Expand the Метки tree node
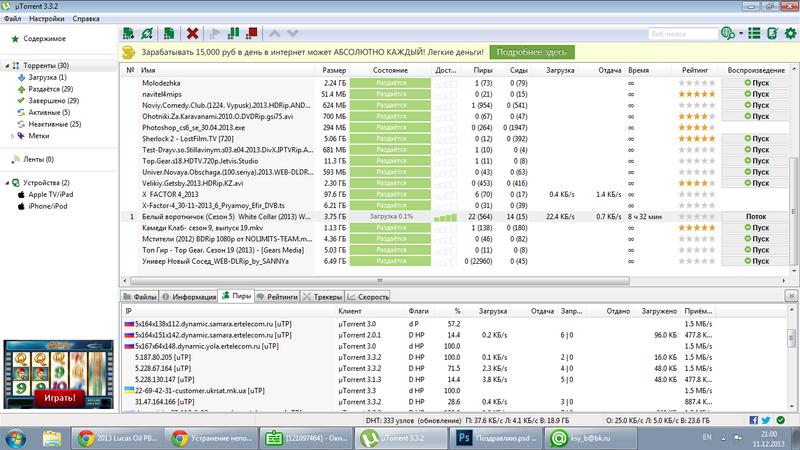This screenshot has height=450, width=800. (13, 136)
